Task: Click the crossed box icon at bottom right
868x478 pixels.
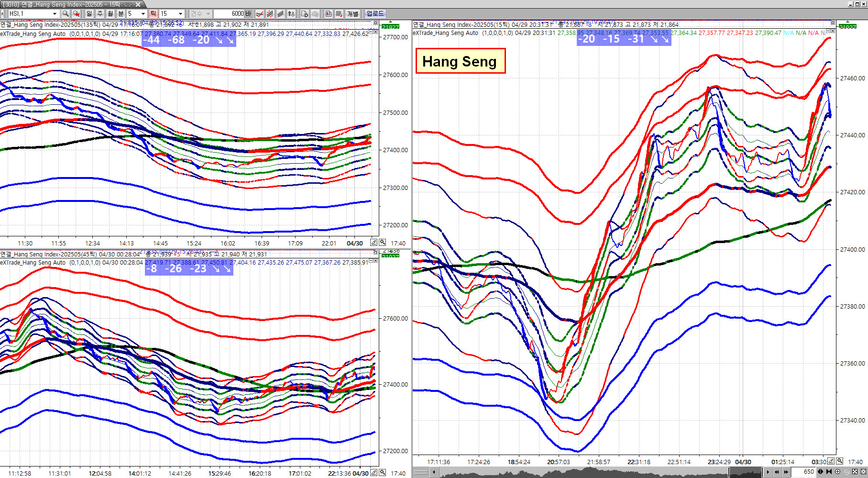Action: click(x=863, y=472)
